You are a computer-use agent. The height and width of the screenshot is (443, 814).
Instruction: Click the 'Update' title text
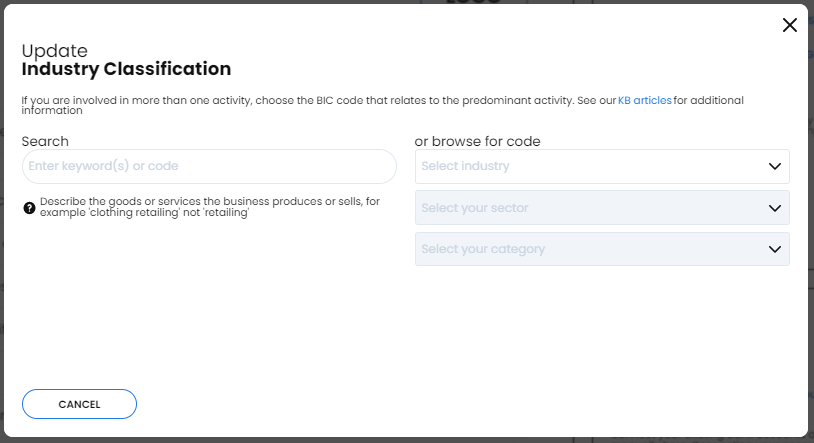(x=55, y=51)
